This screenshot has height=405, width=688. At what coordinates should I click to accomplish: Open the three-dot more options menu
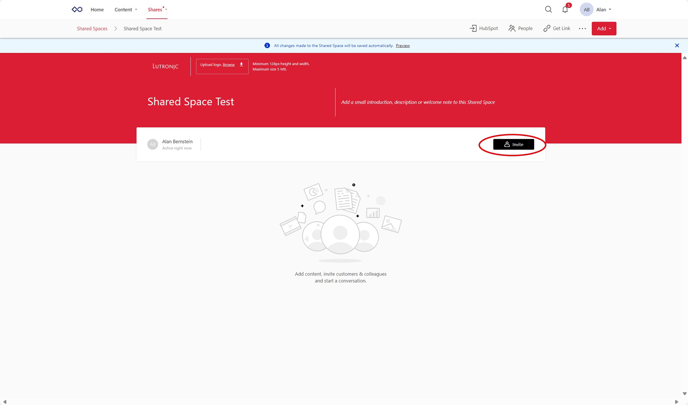(582, 29)
